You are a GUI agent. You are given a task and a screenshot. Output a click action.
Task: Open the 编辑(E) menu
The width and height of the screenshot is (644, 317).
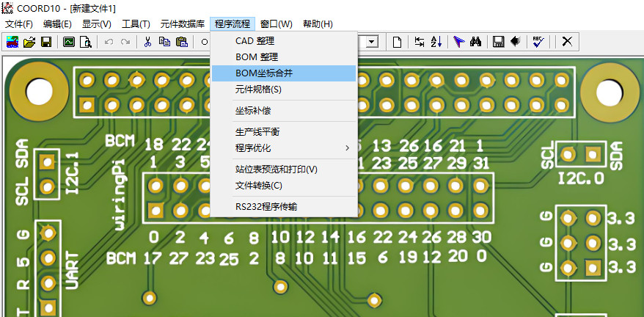click(x=57, y=23)
